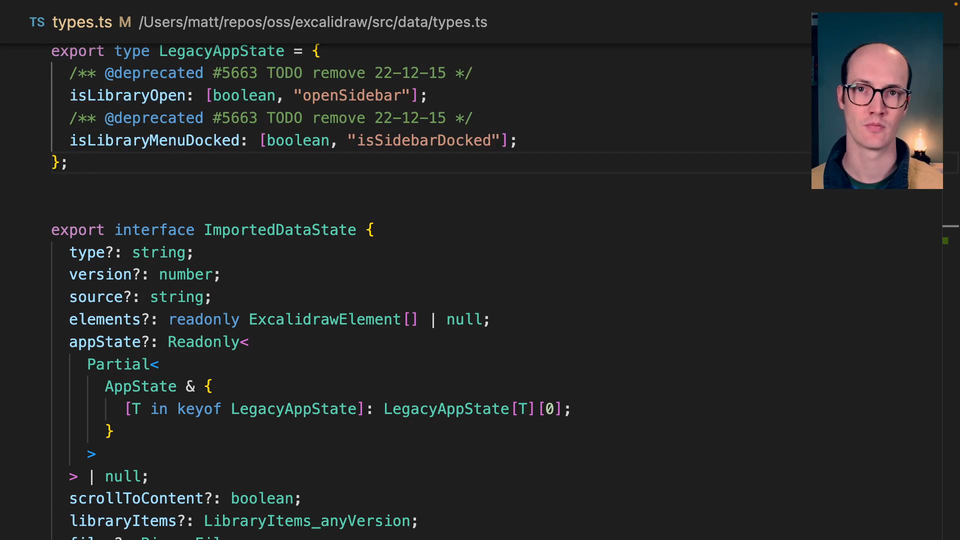The height and width of the screenshot is (540, 960).
Task: Click the Partial type keyword
Action: point(120,364)
